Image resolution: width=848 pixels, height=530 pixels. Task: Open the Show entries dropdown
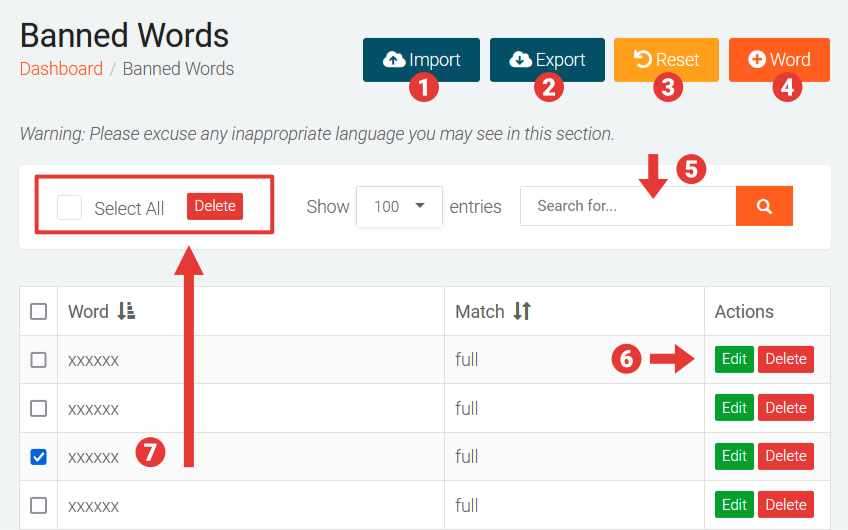(x=399, y=207)
